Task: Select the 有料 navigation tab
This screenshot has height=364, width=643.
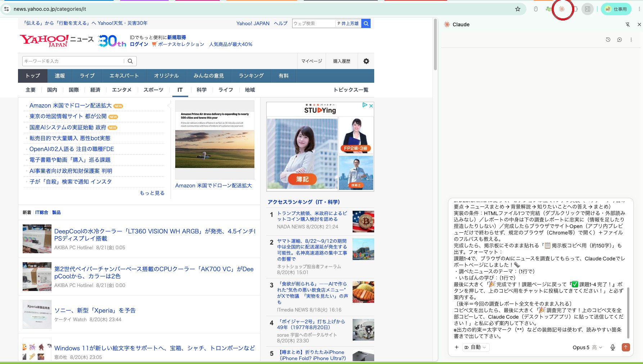Action: 284,76
